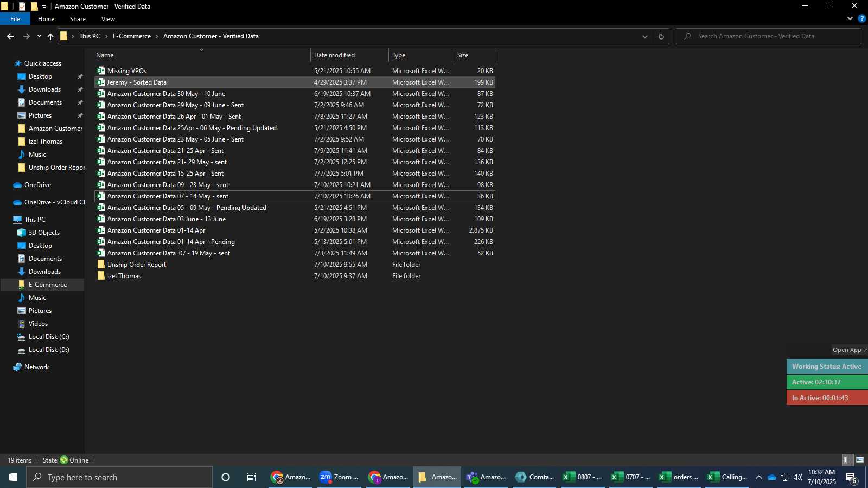
Task: Click the Forward navigation arrow
Action: [x=26, y=36]
